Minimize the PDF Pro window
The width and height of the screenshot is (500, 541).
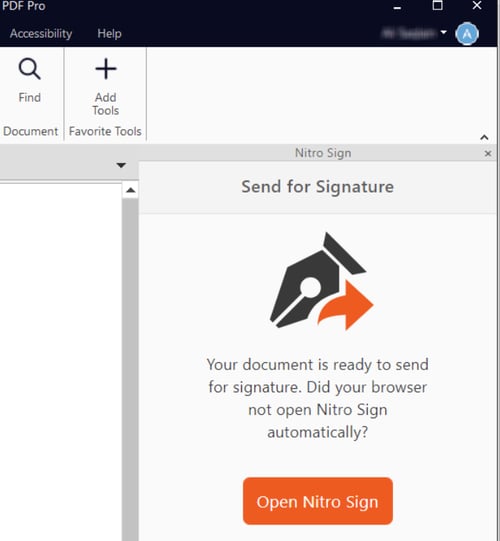pyautogui.click(x=398, y=8)
